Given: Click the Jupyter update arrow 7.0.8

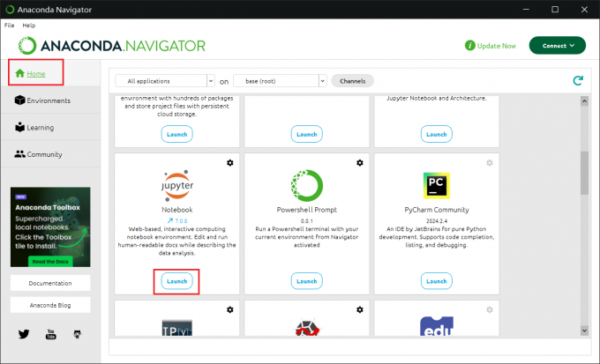Looking at the screenshot, I should 177,220.
